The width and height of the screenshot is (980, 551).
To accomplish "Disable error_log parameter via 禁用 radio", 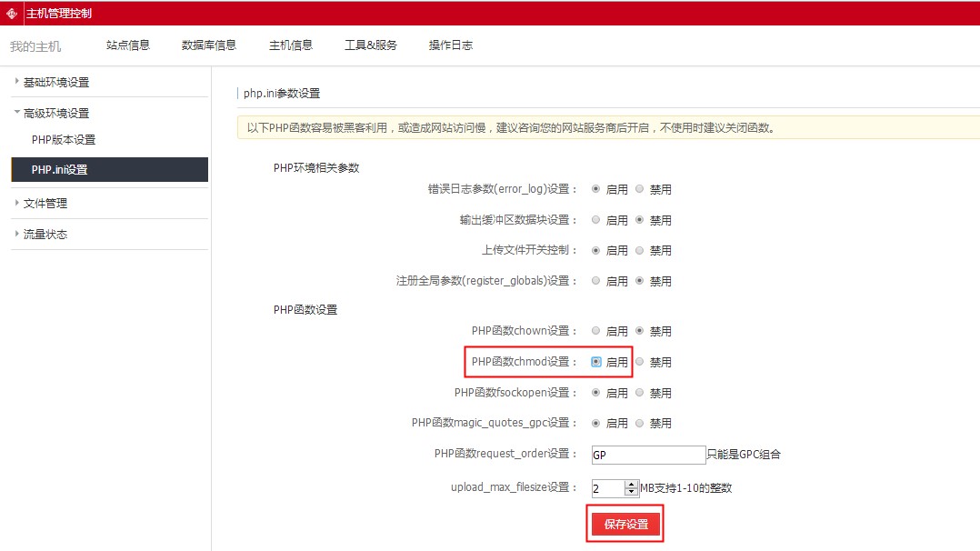I will 640,189.
